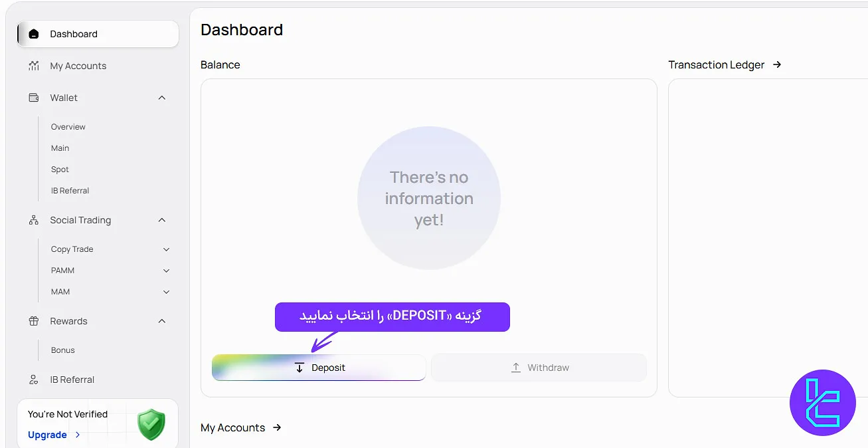The height and width of the screenshot is (448, 868).
Task: Click the Deposit download arrow icon
Action: coord(299,367)
